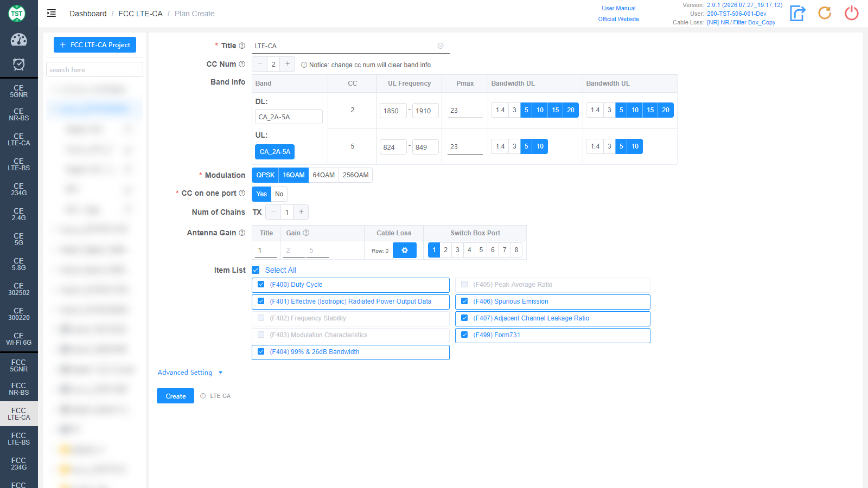Click the Create button
The width and height of the screenshot is (868, 488).
pos(175,396)
